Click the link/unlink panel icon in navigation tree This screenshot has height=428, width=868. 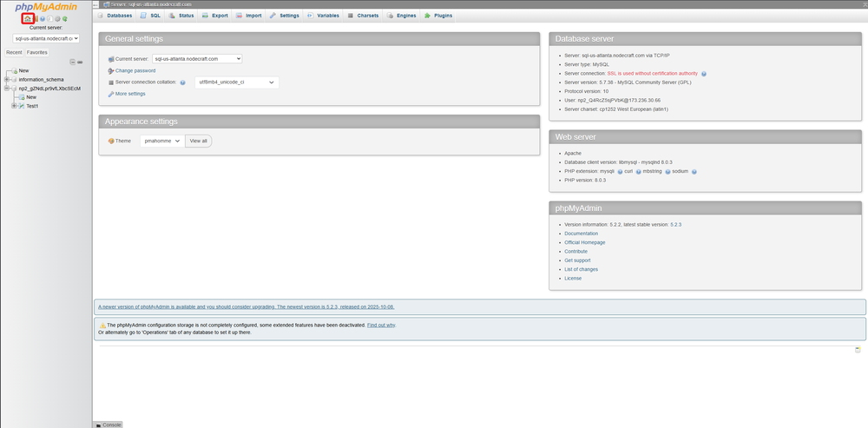point(80,62)
